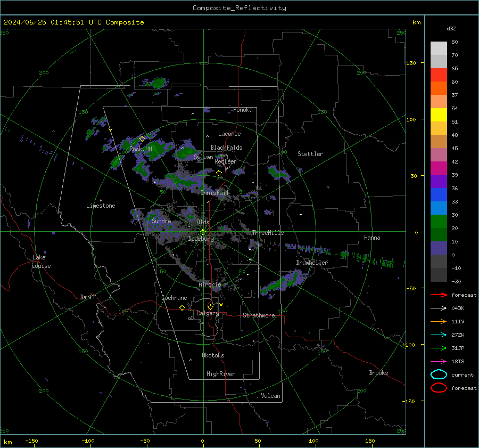Select the 'RedDeer' city label

(x=226, y=161)
